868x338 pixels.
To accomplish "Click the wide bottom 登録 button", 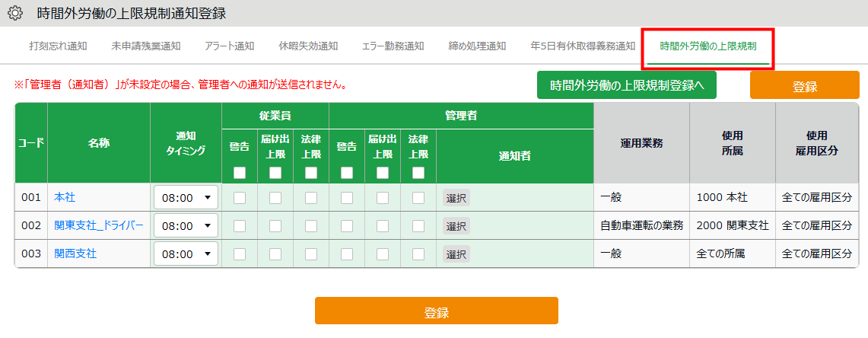I will pos(436,311).
